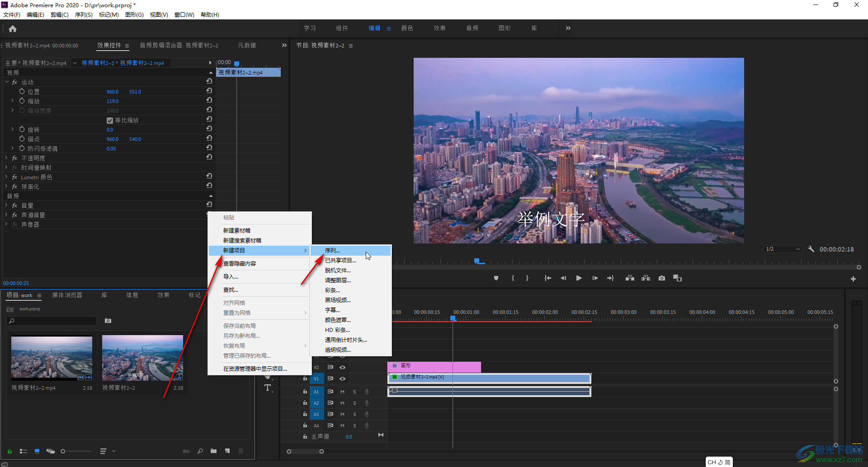868x467 pixels.
Task: Open the Sequence menu in menu bar
Action: [x=84, y=15]
